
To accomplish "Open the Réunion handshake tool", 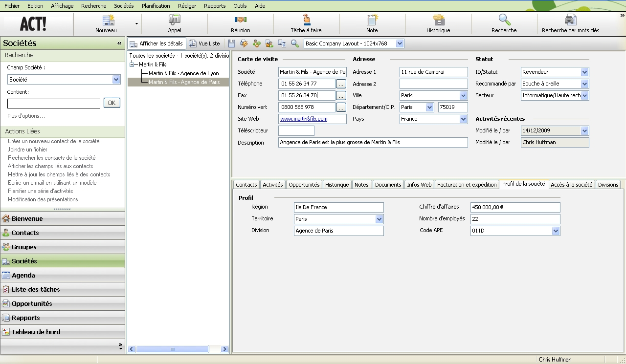I will click(240, 20).
